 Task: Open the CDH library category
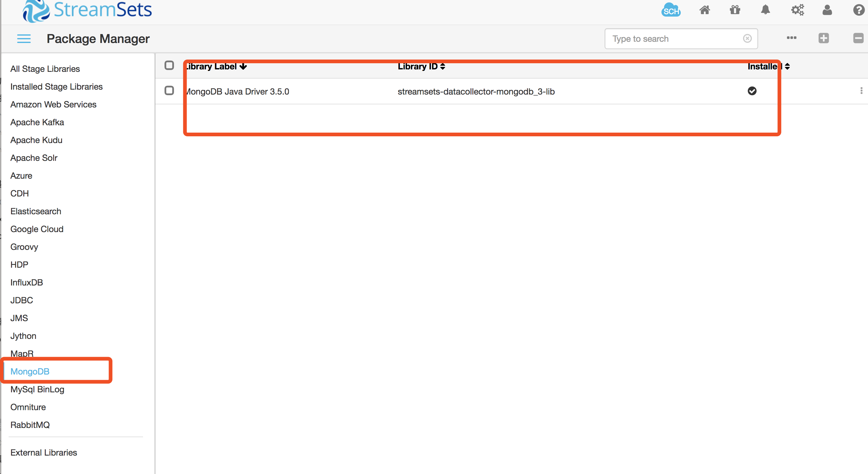click(20, 193)
